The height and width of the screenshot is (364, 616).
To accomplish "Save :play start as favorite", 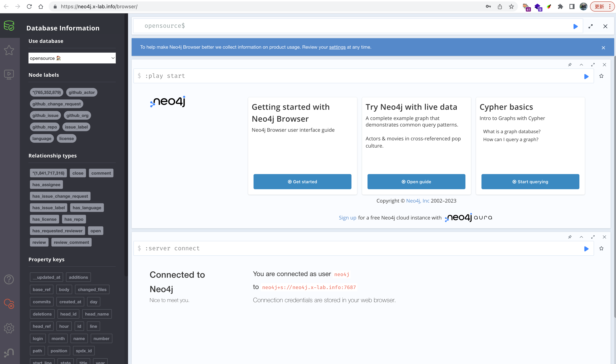I will click(601, 76).
